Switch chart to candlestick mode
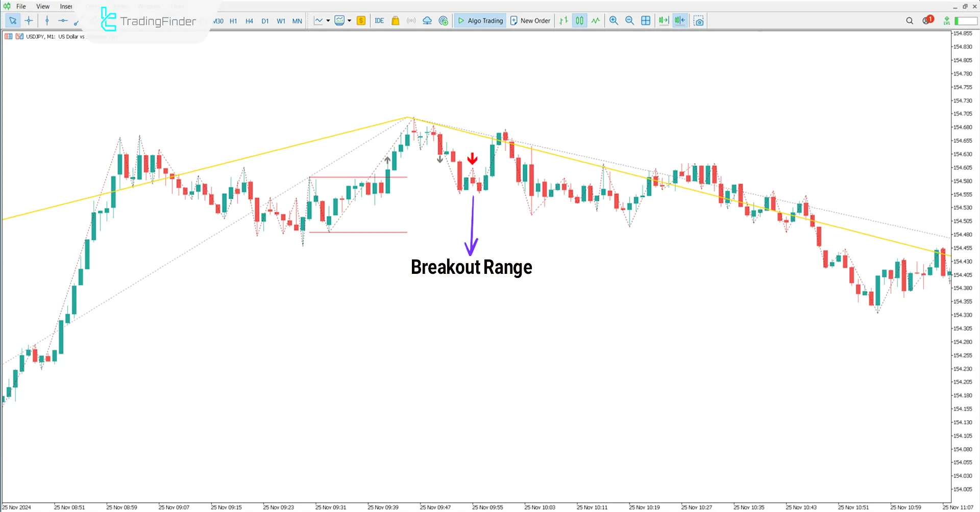The height and width of the screenshot is (512, 980). tap(579, 20)
